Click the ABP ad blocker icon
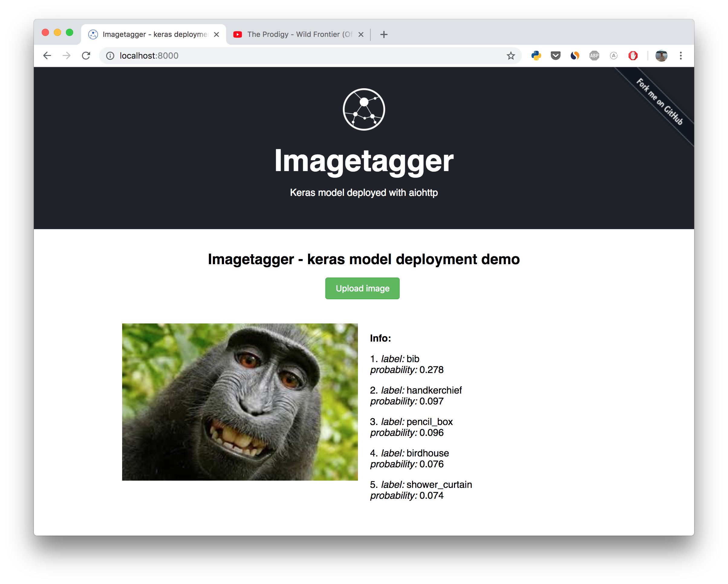The image size is (728, 584). coord(593,55)
